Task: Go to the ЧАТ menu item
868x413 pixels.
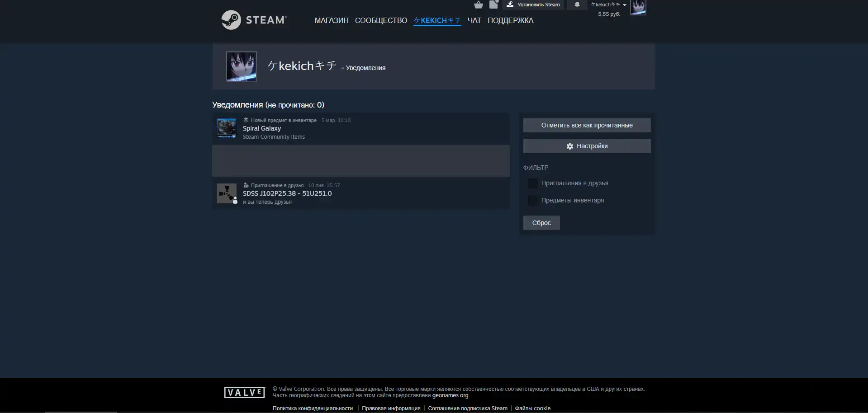Action: click(474, 20)
